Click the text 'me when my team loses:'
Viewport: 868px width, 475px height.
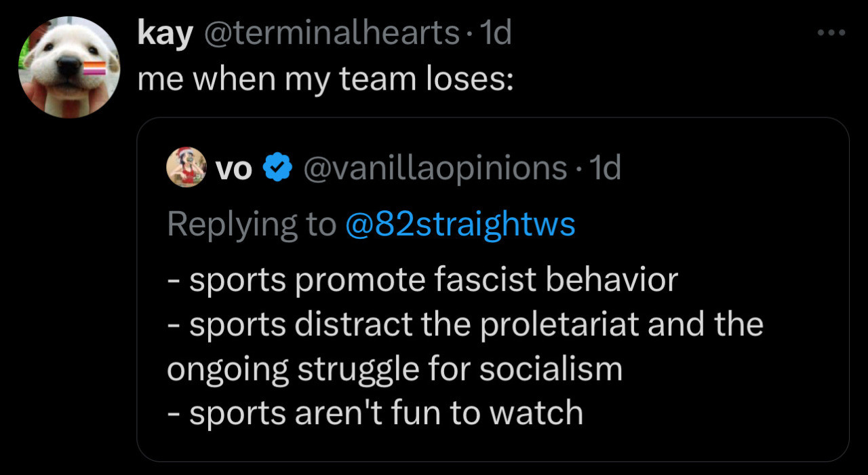(x=325, y=80)
